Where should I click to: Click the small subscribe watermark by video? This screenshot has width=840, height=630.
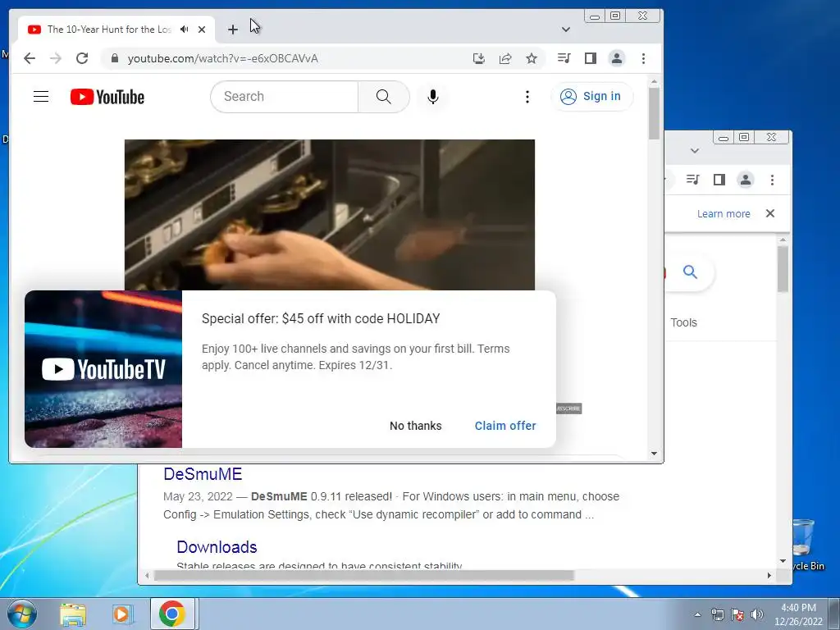tap(568, 409)
